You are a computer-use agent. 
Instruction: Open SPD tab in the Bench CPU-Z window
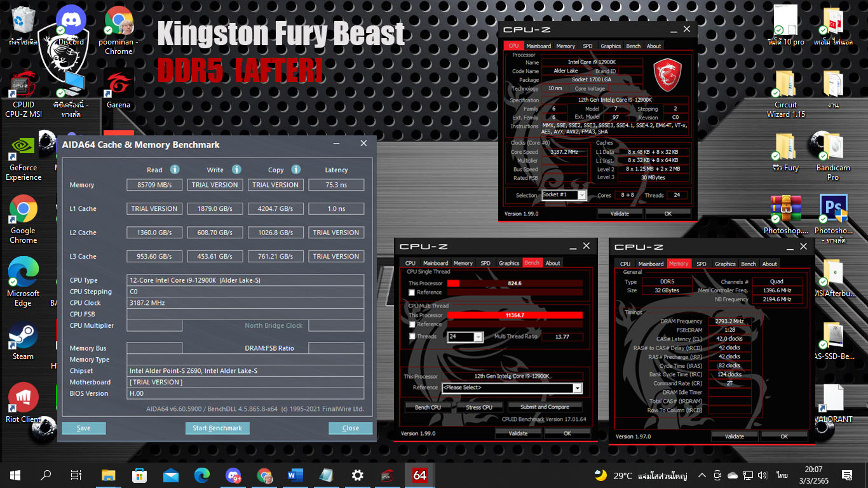click(485, 263)
